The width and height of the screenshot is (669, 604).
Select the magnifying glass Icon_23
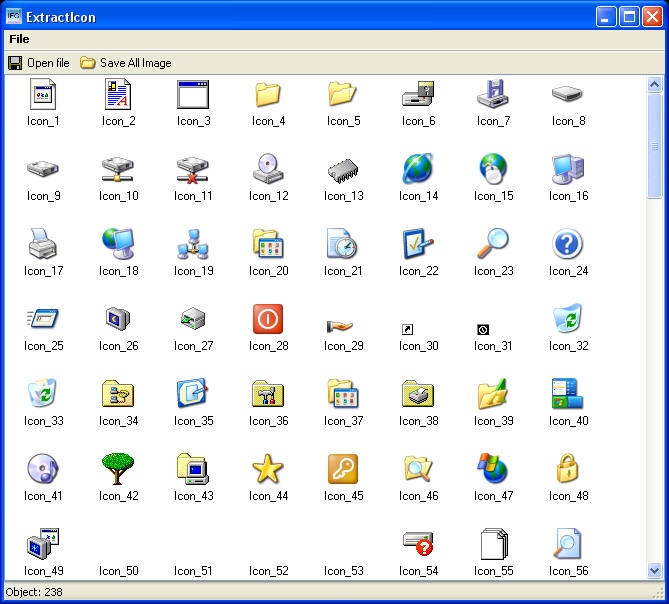(493, 244)
